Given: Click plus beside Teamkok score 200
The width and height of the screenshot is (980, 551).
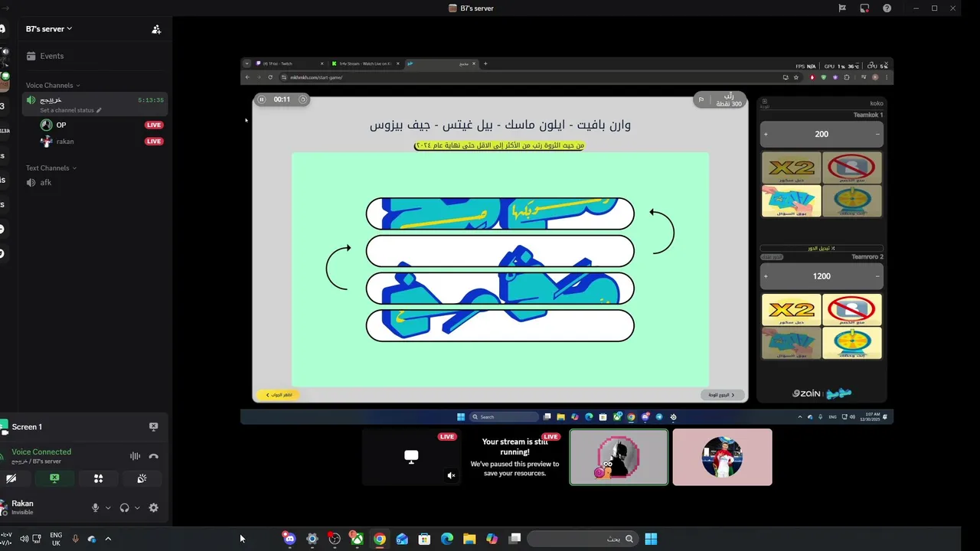Looking at the screenshot, I should (x=766, y=134).
